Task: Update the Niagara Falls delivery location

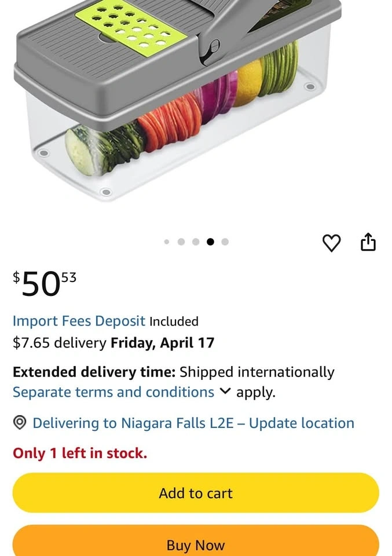Action: pos(193,423)
